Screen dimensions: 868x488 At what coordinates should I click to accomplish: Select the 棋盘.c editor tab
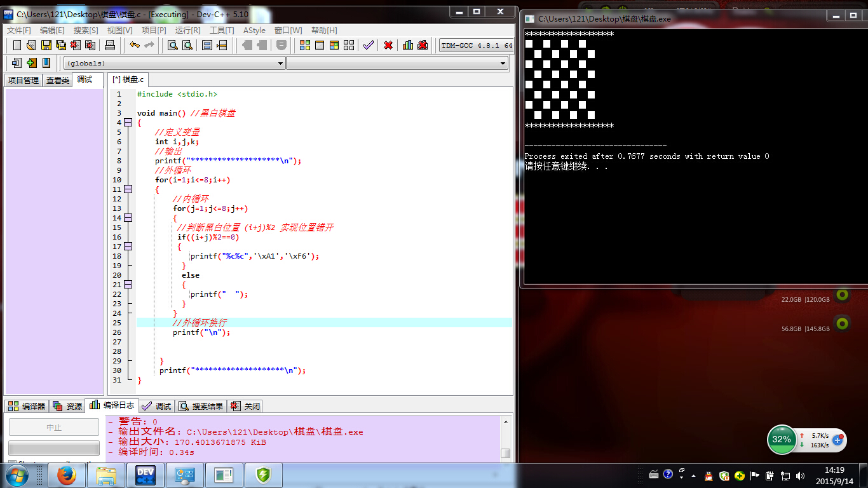pos(128,79)
